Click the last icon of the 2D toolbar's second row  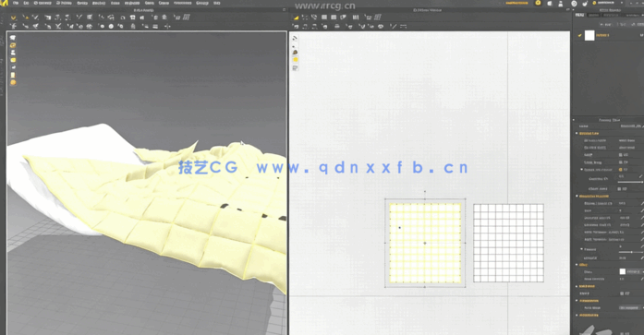[403, 26]
